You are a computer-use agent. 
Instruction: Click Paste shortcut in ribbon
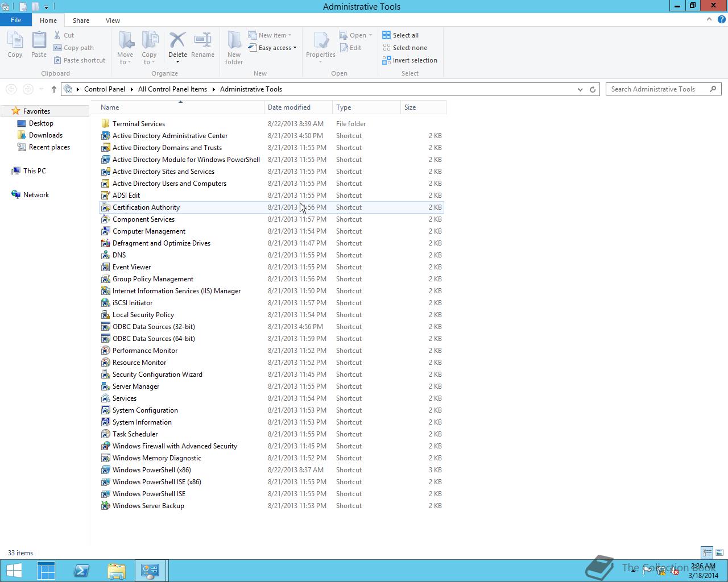point(80,60)
